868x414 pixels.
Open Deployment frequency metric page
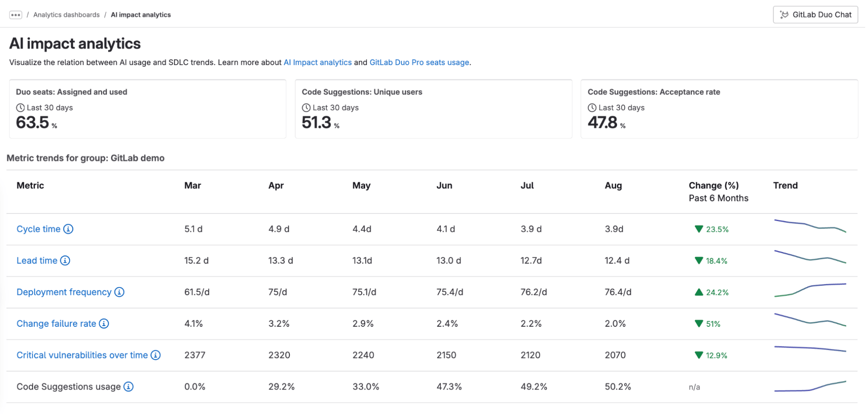click(63, 292)
